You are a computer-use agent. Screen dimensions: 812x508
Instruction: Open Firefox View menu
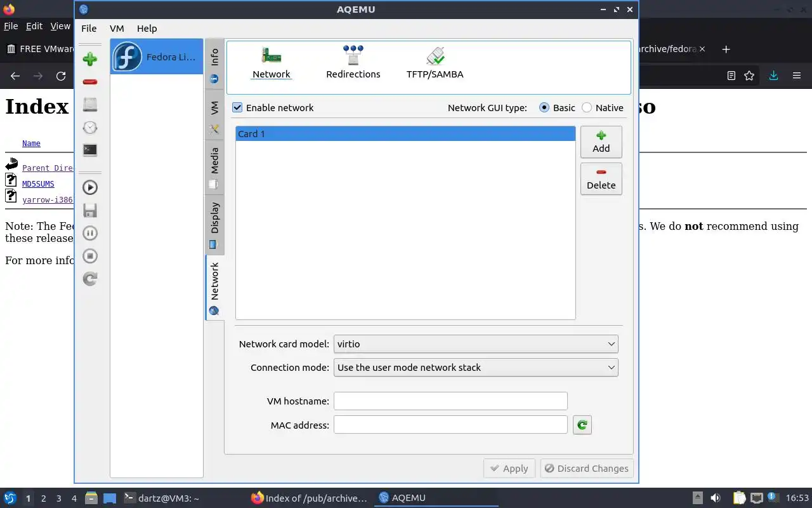point(60,26)
